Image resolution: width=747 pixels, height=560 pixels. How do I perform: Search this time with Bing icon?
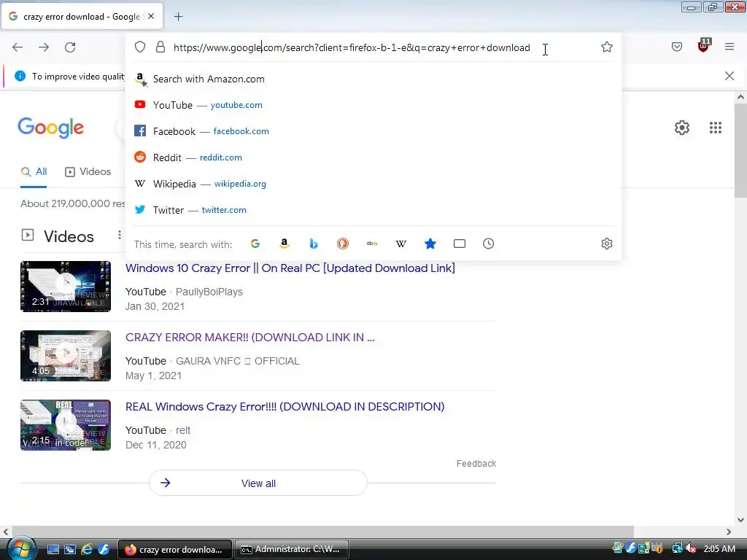pyautogui.click(x=314, y=244)
